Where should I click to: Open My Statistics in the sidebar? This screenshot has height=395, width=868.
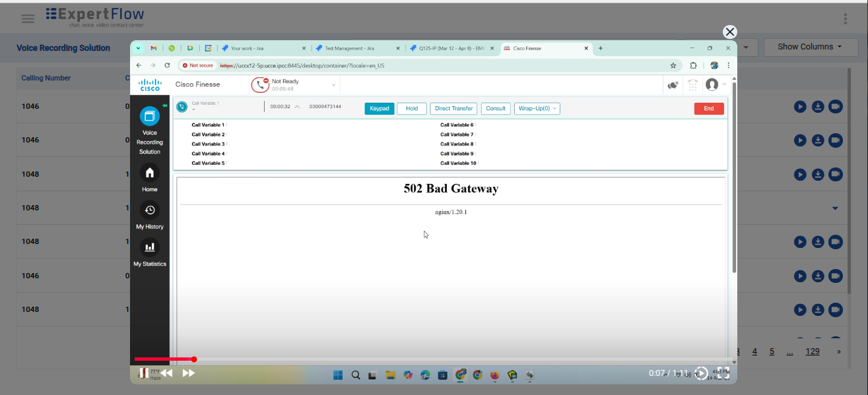coord(150,247)
